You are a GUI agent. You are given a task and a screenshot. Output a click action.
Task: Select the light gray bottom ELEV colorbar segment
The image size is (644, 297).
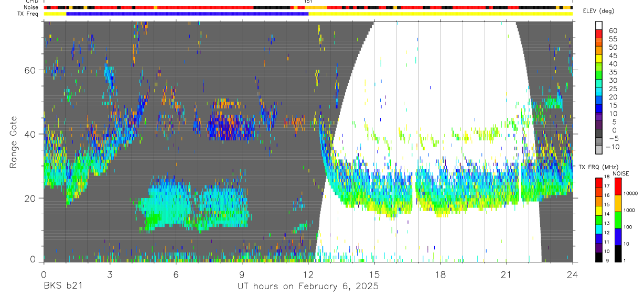[599, 151]
